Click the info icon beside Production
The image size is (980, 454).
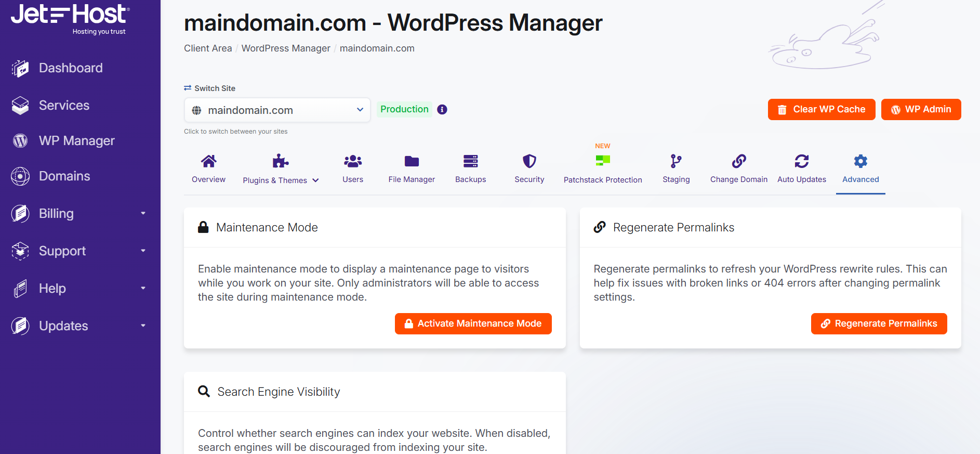[442, 109]
